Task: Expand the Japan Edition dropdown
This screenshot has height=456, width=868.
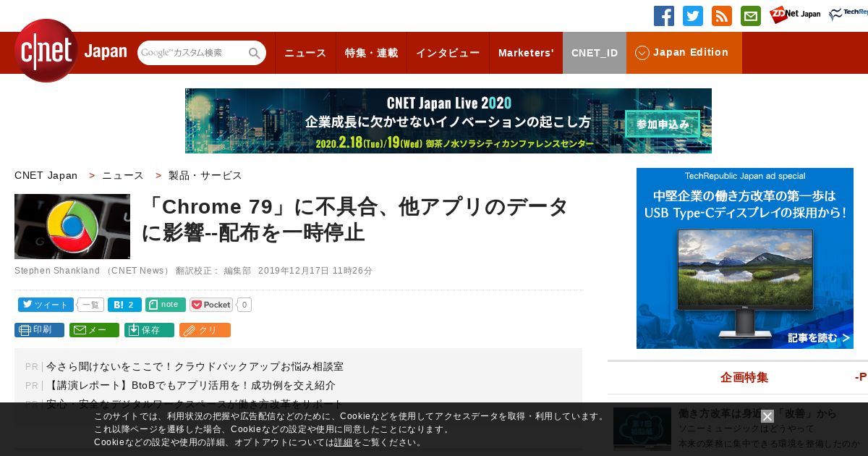Action: pos(684,53)
